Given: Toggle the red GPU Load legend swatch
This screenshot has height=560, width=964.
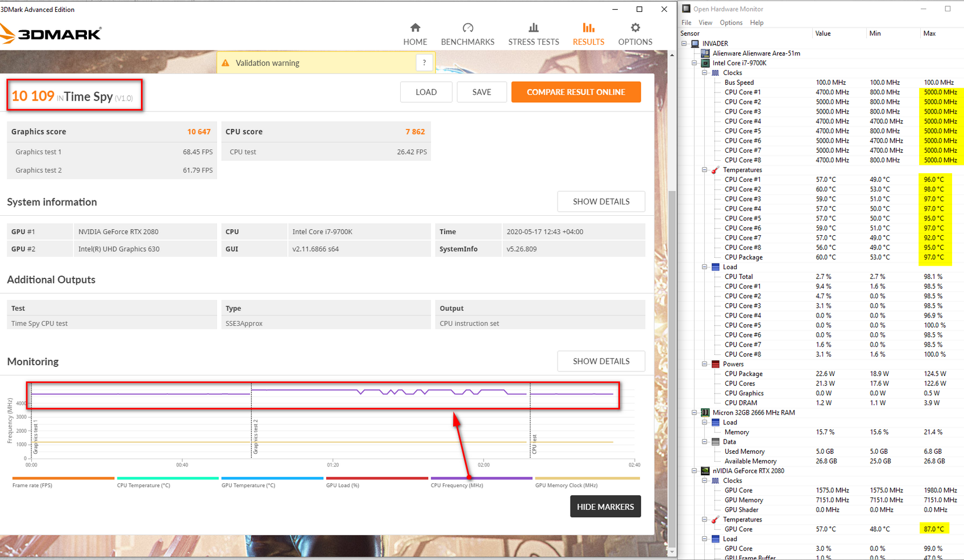Looking at the screenshot, I should point(377,478).
